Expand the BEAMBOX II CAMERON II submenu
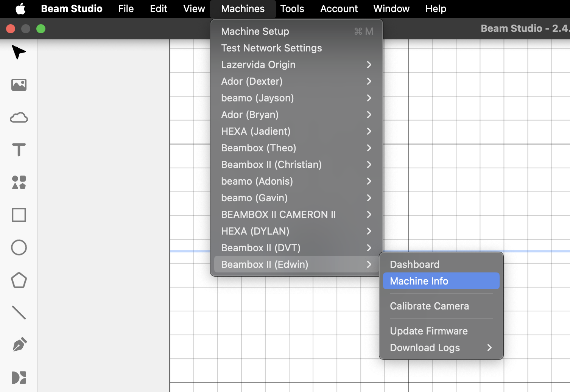The height and width of the screenshot is (392, 570). tap(297, 215)
